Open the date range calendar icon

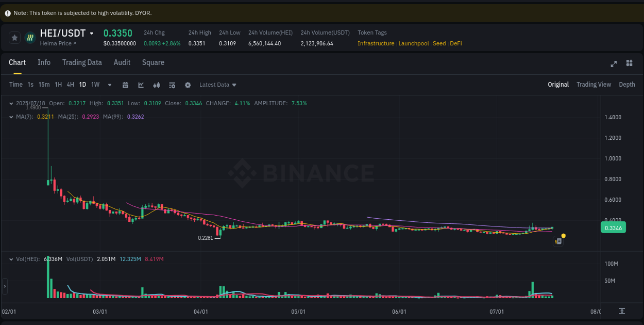[126, 85]
